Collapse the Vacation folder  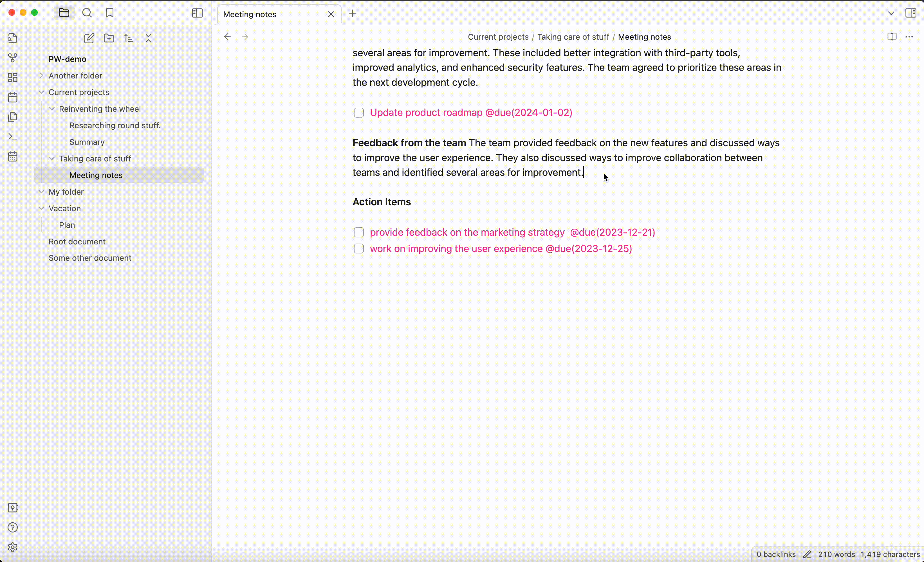click(x=41, y=208)
